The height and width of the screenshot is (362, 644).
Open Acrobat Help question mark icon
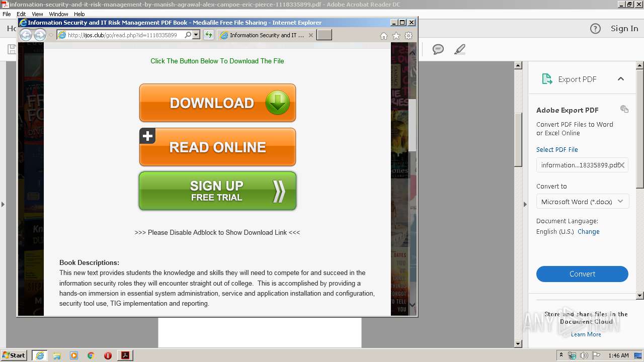click(x=595, y=29)
